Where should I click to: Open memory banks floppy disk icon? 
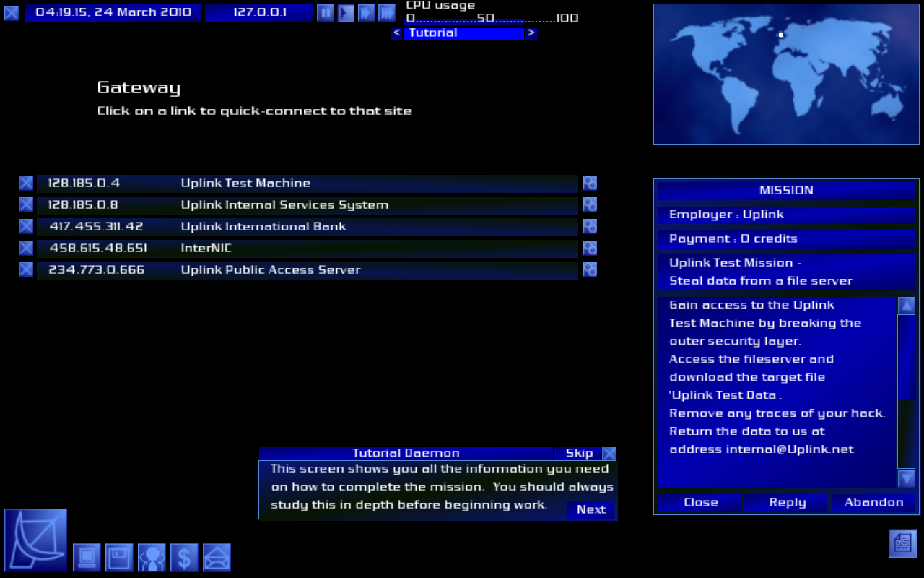tap(119, 558)
